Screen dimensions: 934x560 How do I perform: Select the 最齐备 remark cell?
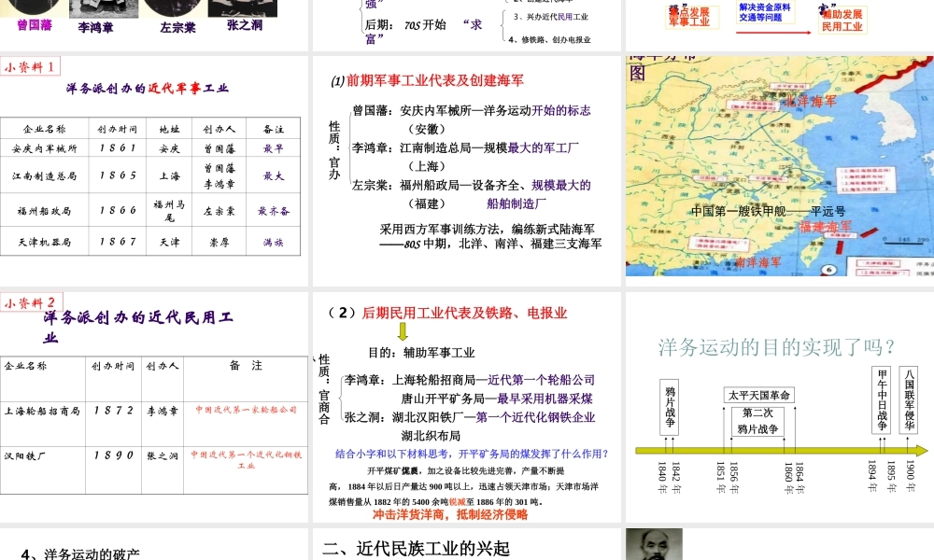[x=274, y=211]
